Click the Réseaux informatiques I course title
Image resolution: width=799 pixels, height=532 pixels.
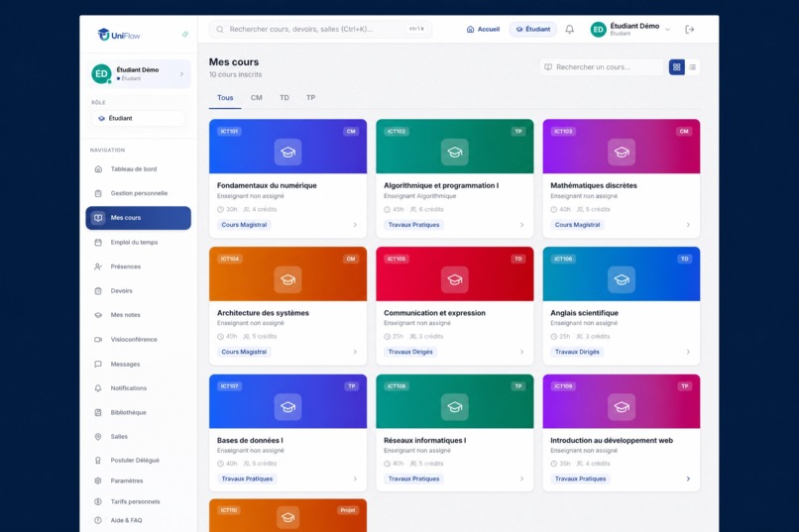pos(425,441)
